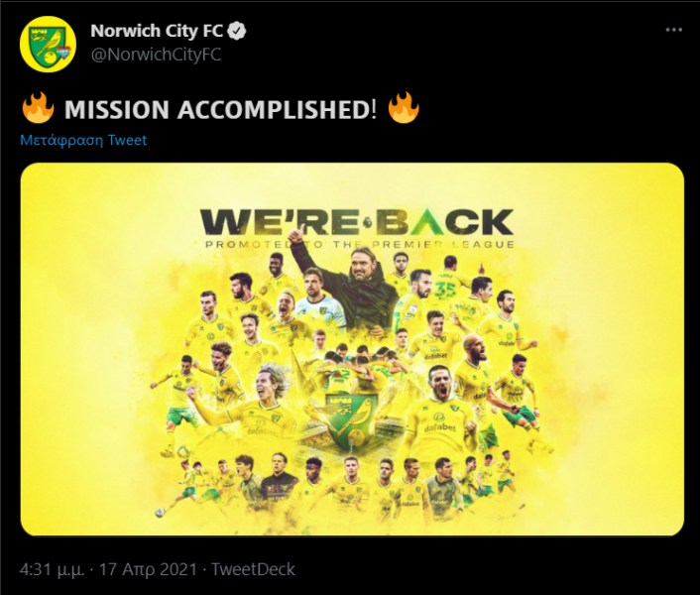
Task: Click PROMOTED TO THE PREMIER LEAGUE subtitle
Action: click(360, 244)
